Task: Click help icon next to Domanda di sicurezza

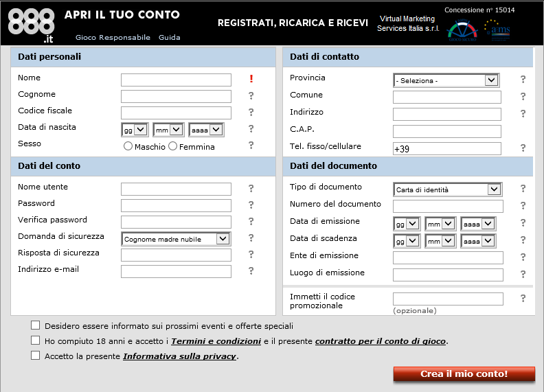Action: (251, 238)
